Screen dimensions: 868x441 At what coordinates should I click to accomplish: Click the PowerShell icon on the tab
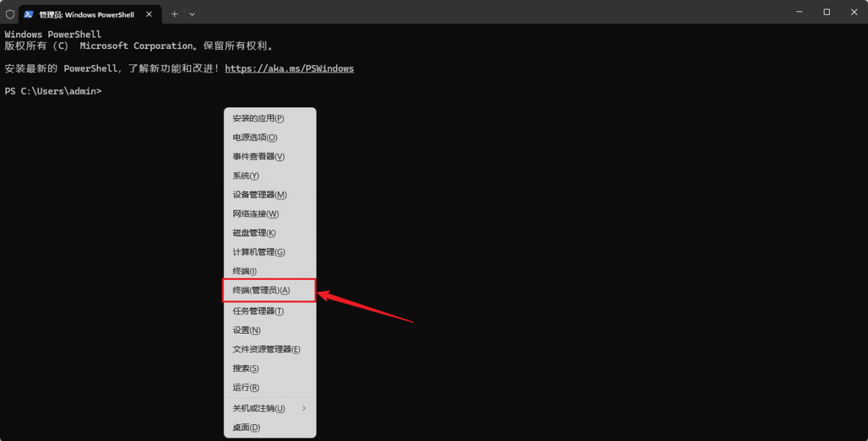click(x=28, y=14)
